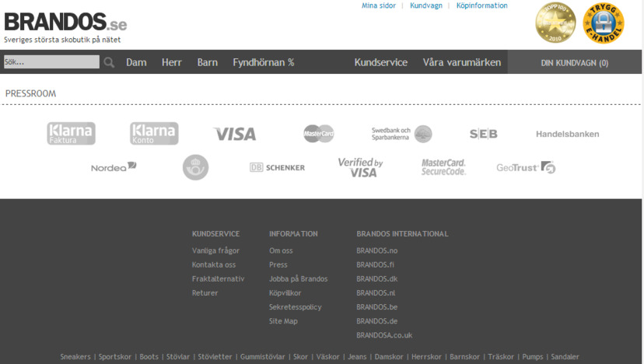Click the DB Schenker logo

point(277,168)
